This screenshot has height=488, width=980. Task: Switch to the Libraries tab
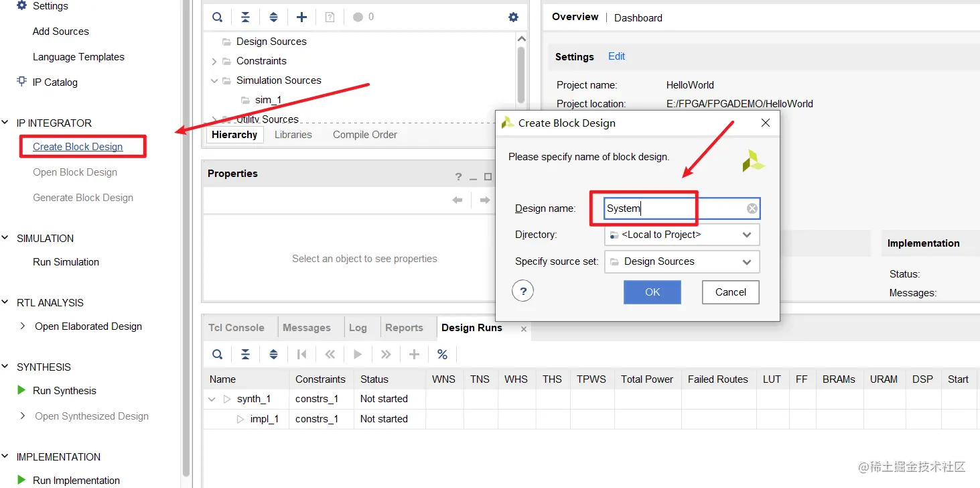(293, 135)
